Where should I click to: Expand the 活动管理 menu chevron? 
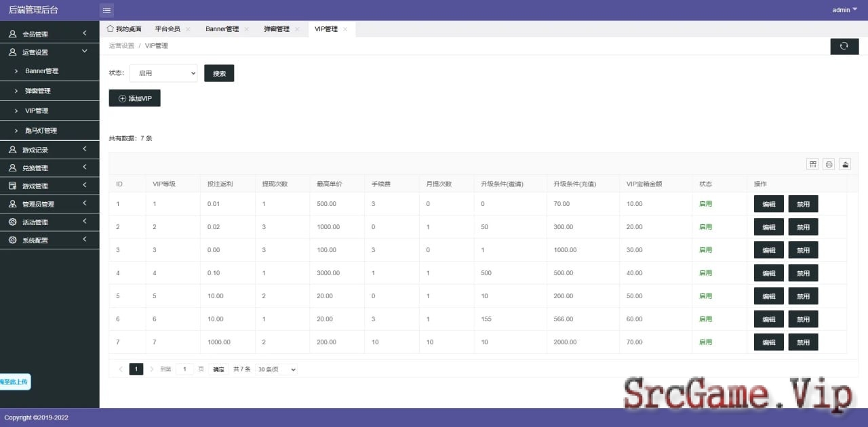pos(84,222)
